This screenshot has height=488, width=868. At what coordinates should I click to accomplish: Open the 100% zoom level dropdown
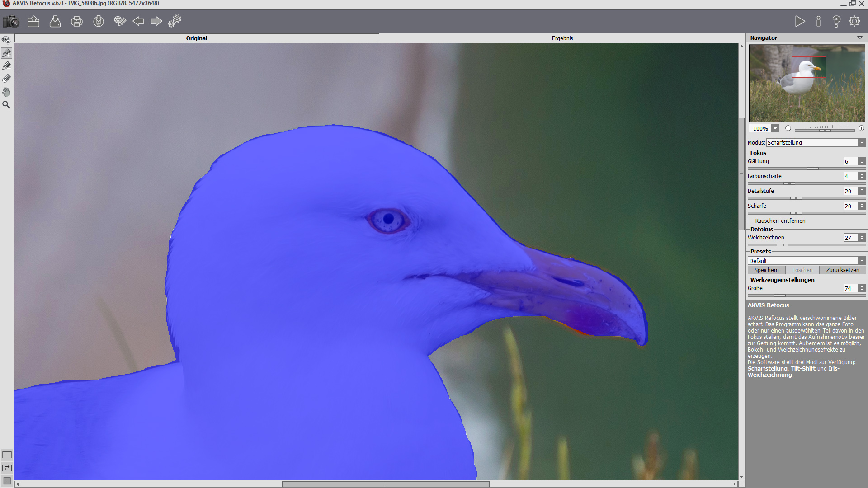(775, 128)
